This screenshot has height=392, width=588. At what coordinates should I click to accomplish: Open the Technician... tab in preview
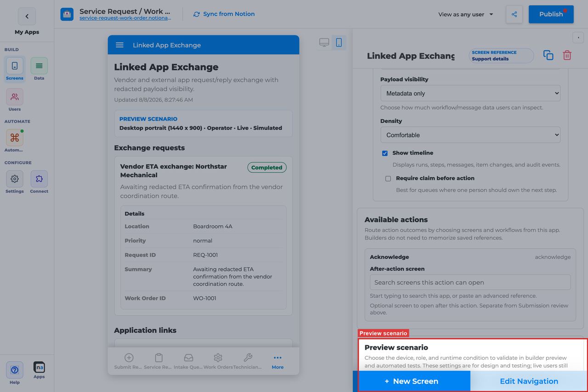click(x=248, y=361)
